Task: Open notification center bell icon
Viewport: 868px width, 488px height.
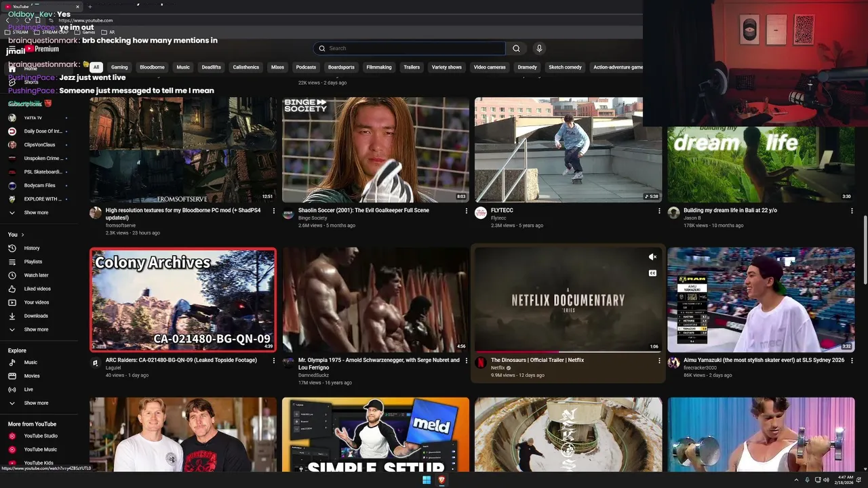Action: click(x=860, y=480)
